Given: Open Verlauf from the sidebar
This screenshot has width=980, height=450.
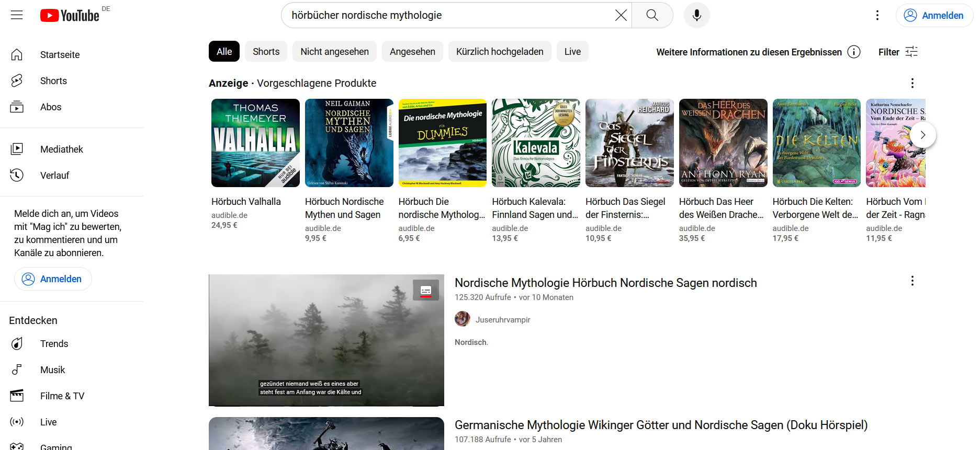Looking at the screenshot, I should coord(54,176).
